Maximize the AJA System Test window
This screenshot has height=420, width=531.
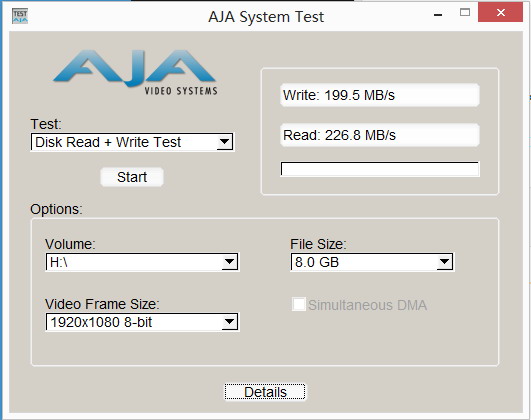[x=465, y=13]
